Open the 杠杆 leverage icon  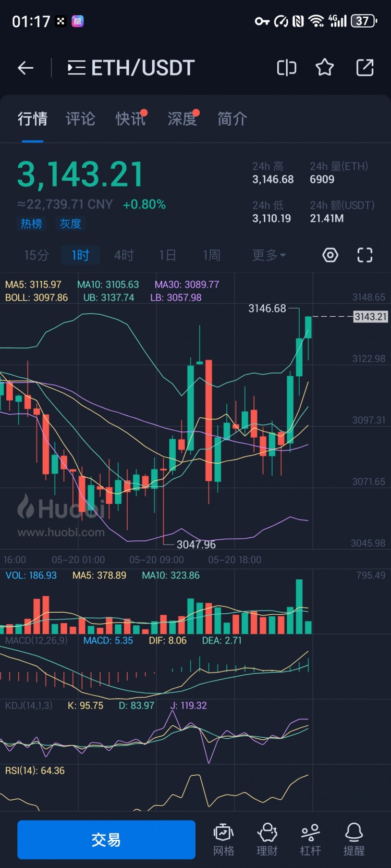tap(310, 839)
